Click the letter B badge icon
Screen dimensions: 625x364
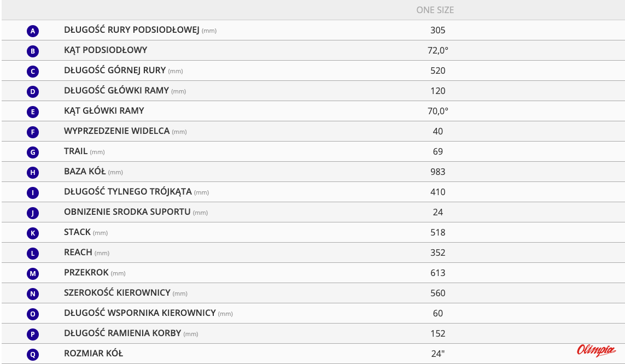coord(33,51)
